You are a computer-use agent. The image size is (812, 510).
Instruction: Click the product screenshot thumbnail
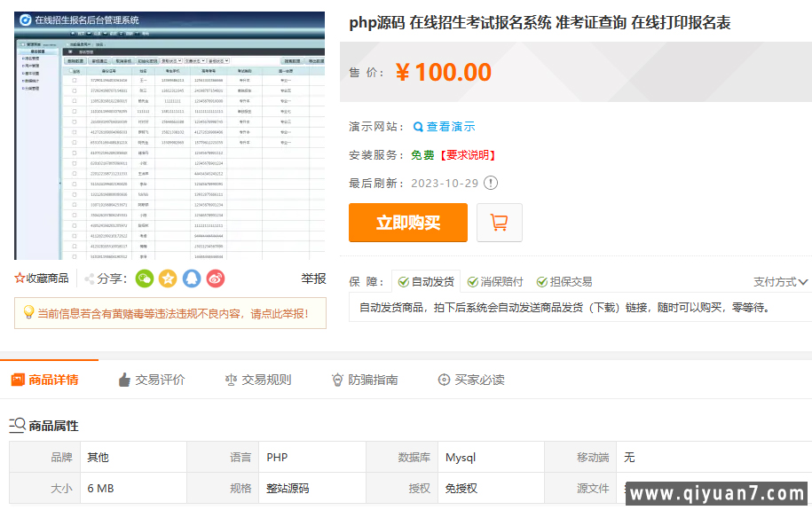pos(170,136)
